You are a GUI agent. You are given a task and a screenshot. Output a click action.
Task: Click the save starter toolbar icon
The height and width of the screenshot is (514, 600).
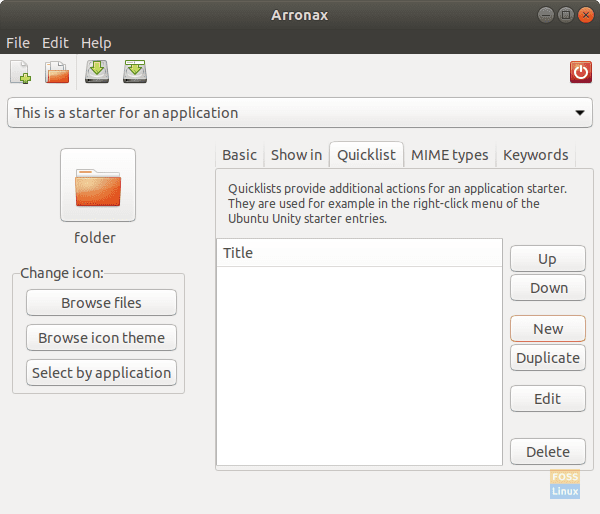[x=97, y=72]
